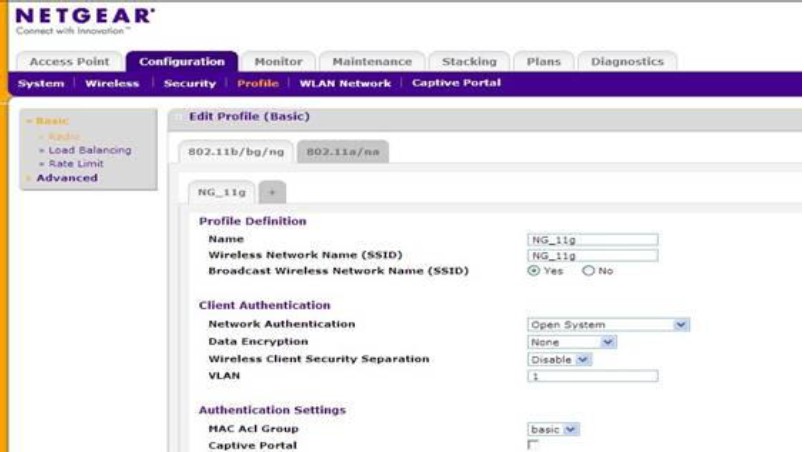Open Radio in the sidebar
The width and height of the screenshot is (804, 452).
pyautogui.click(x=64, y=136)
